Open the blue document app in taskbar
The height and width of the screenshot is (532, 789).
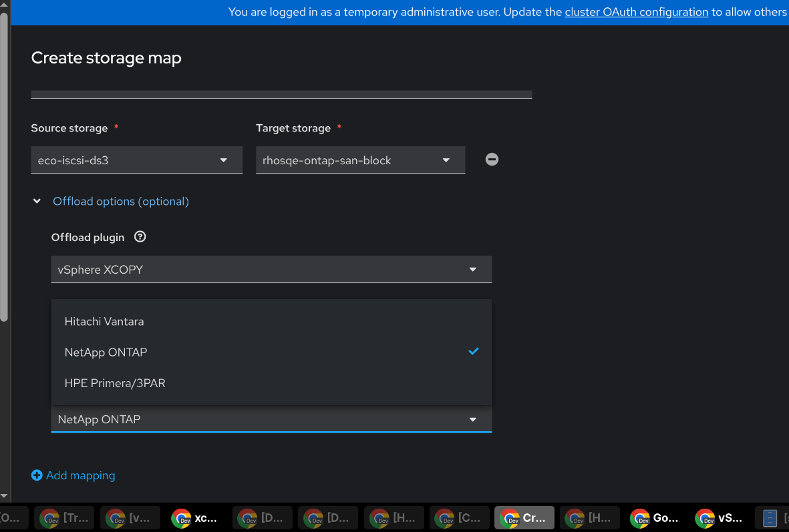click(x=772, y=518)
